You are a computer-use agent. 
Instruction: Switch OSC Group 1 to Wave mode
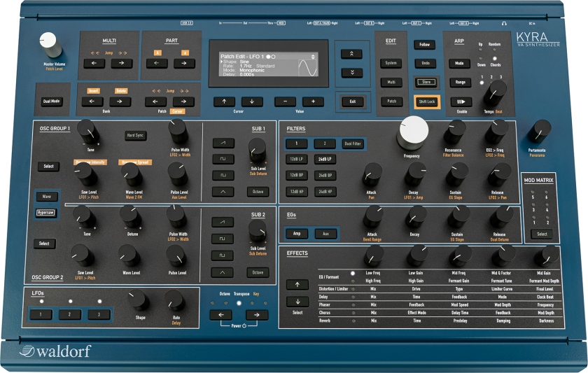[47, 197]
